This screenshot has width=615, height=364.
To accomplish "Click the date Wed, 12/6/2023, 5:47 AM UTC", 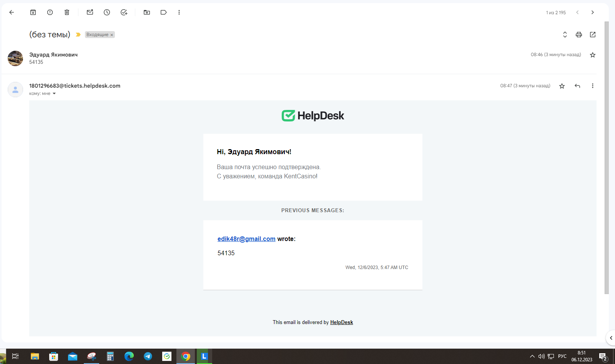I will click(x=377, y=268).
